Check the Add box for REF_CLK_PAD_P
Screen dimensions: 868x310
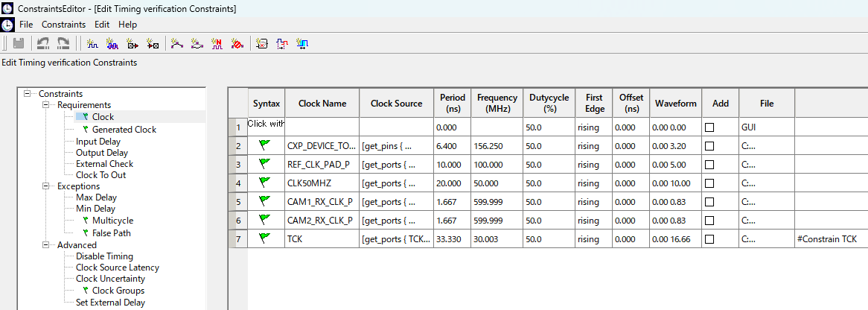pyautogui.click(x=709, y=165)
